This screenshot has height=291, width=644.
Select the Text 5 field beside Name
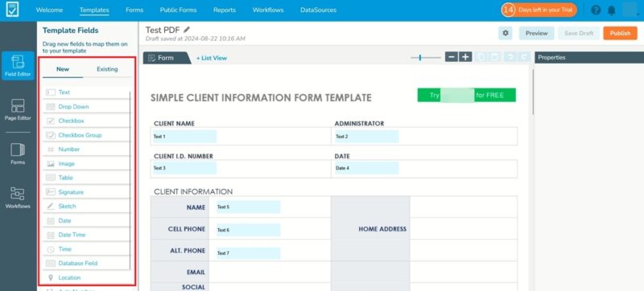[248, 207]
